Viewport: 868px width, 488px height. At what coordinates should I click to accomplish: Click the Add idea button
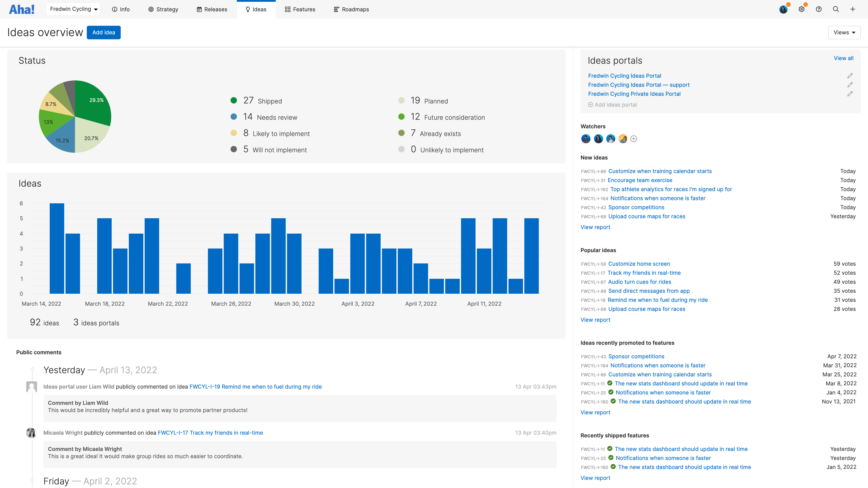104,32
